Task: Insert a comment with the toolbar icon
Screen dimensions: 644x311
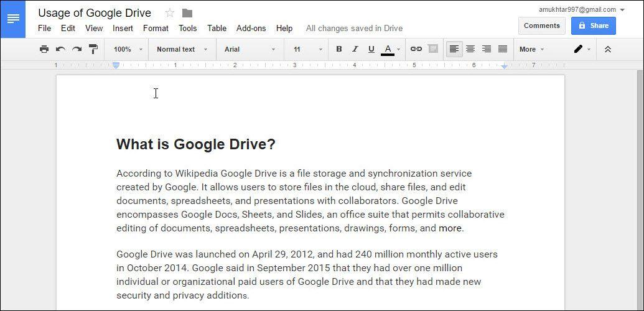Action: point(433,49)
